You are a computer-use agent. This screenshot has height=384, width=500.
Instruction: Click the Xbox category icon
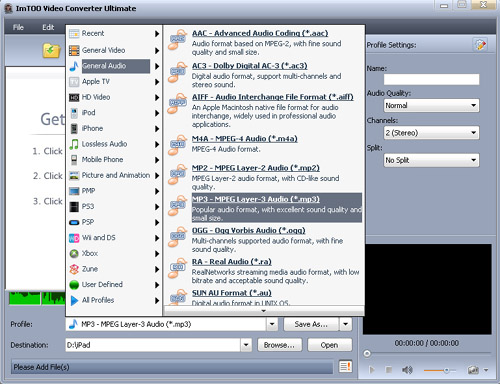pyautogui.click(x=74, y=254)
